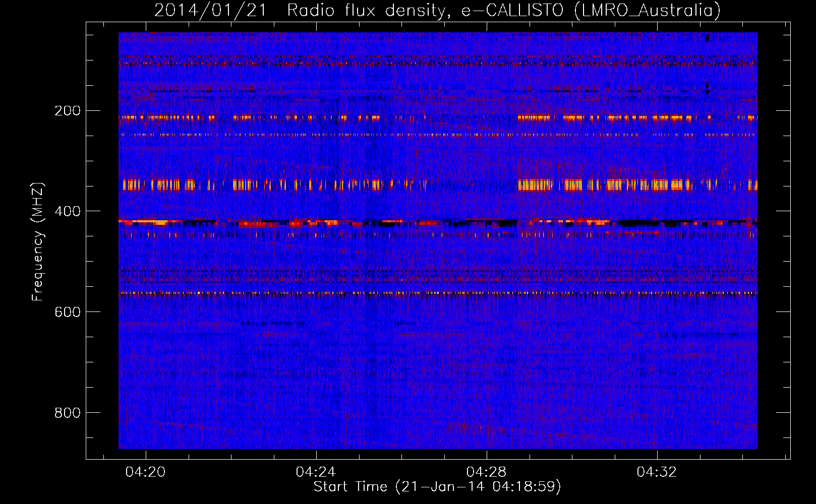Click the 600 frequency tick label
816x504 pixels.
67,312
